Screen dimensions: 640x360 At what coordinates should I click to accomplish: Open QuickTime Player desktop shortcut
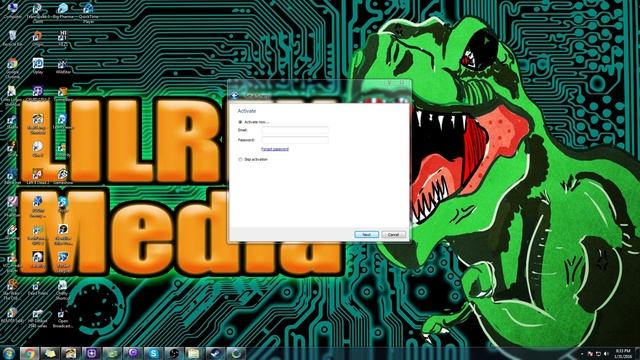pyautogui.click(x=88, y=12)
